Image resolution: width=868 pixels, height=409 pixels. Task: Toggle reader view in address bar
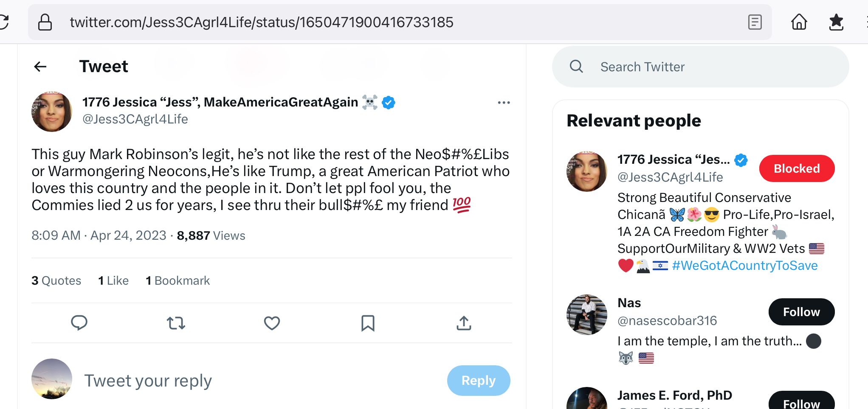755,22
